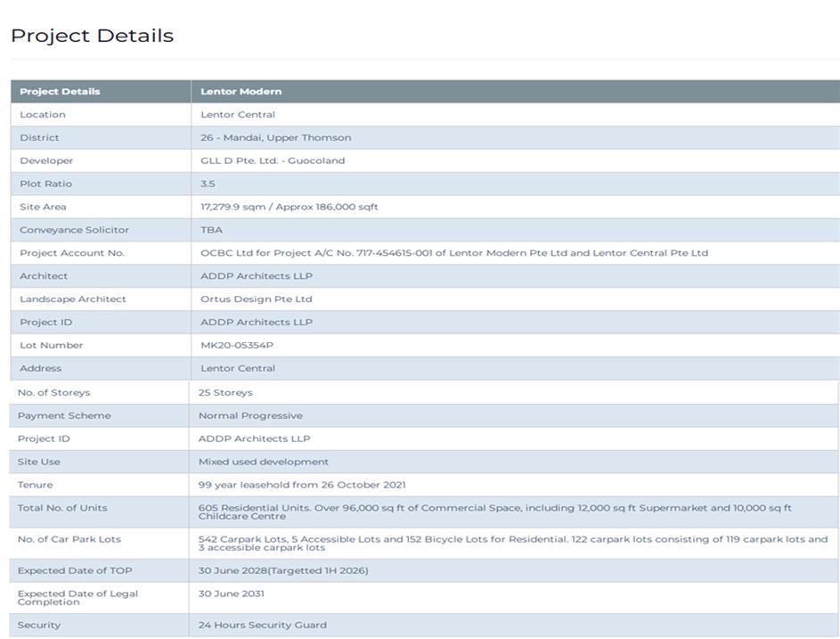The image size is (840, 639).
Task: Click the Normal Progressive payment scheme value
Action: click(250, 415)
